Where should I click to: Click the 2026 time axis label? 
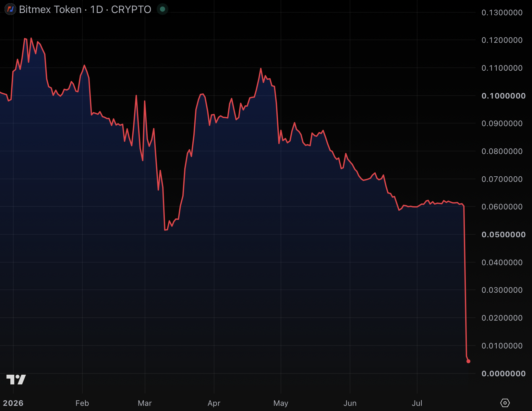click(x=13, y=403)
